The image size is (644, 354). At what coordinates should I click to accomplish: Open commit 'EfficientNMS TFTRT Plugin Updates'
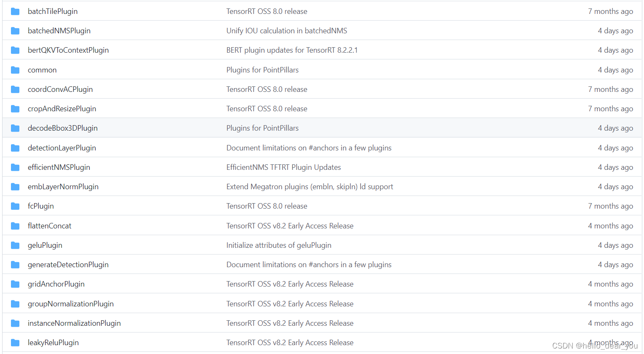coord(283,167)
